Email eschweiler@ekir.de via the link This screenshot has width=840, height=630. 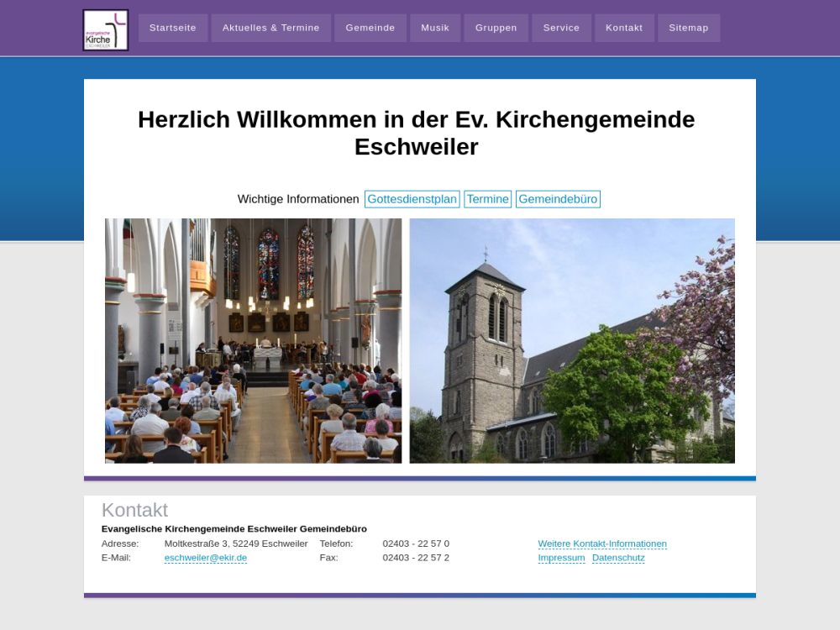pos(205,558)
